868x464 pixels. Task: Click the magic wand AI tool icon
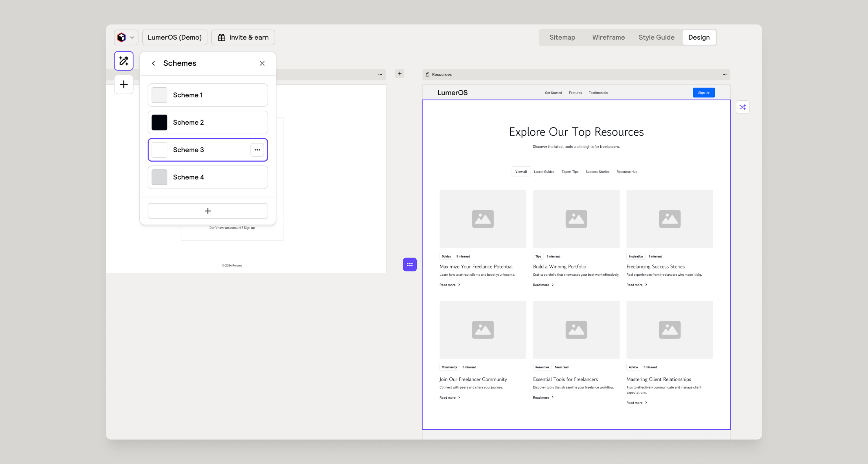pyautogui.click(x=124, y=61)
